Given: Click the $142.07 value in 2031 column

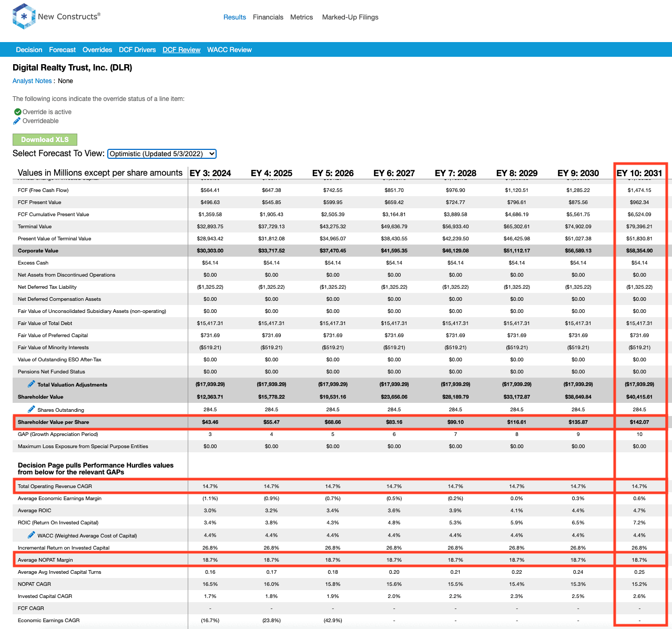Looking at the screenshot, I should pos(639,422).
